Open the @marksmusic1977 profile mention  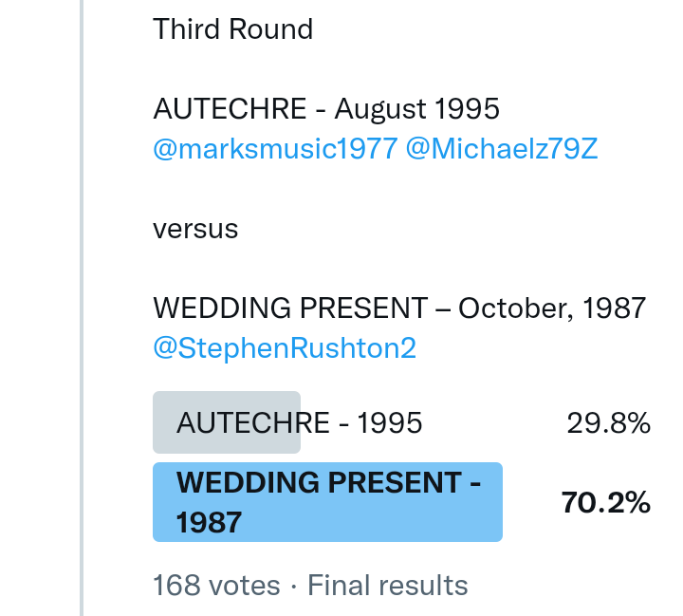[274, 149]
